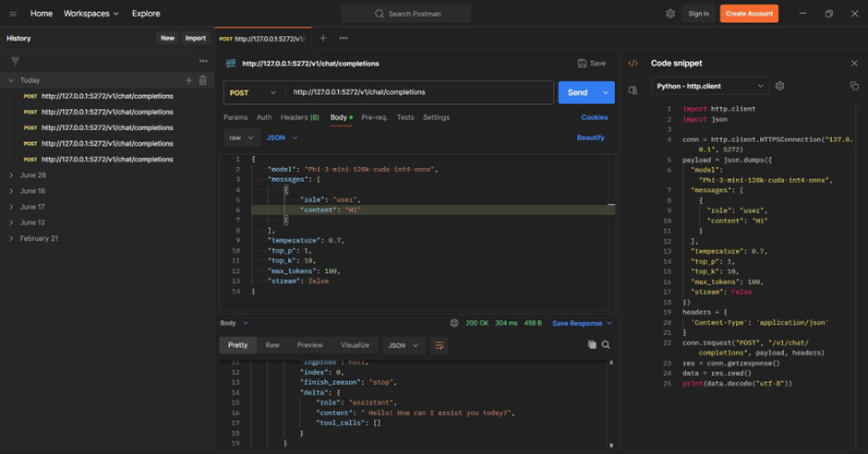Copy the code snippet to clipboard
868x454 pixels.
point(853,86)
